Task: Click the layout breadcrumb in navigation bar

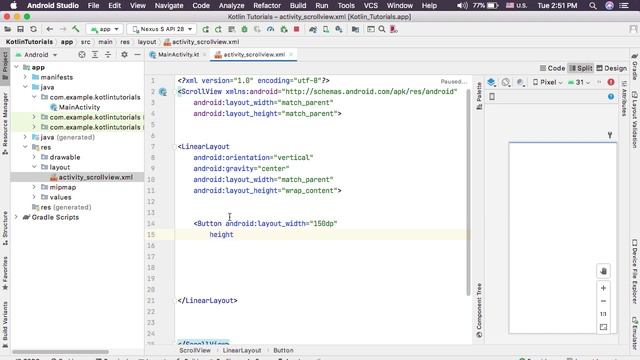Action: (x=147, y=42)
